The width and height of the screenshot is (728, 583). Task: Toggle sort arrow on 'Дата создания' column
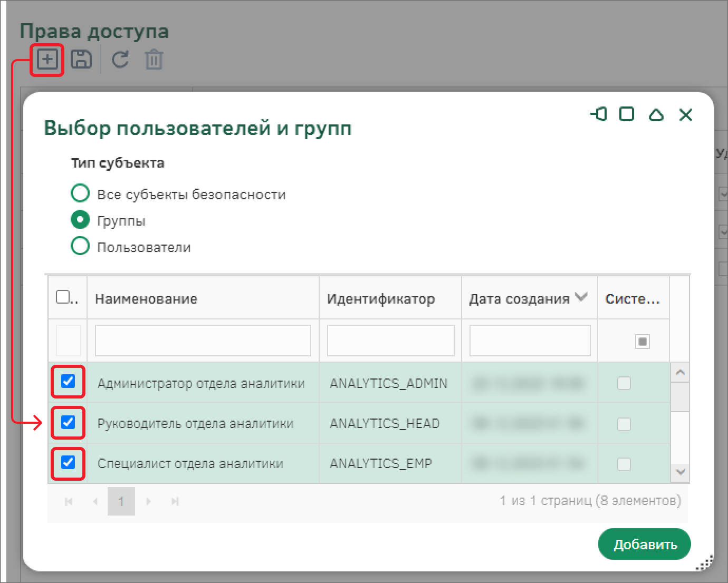pyautogui.click(x=581, y=297)
